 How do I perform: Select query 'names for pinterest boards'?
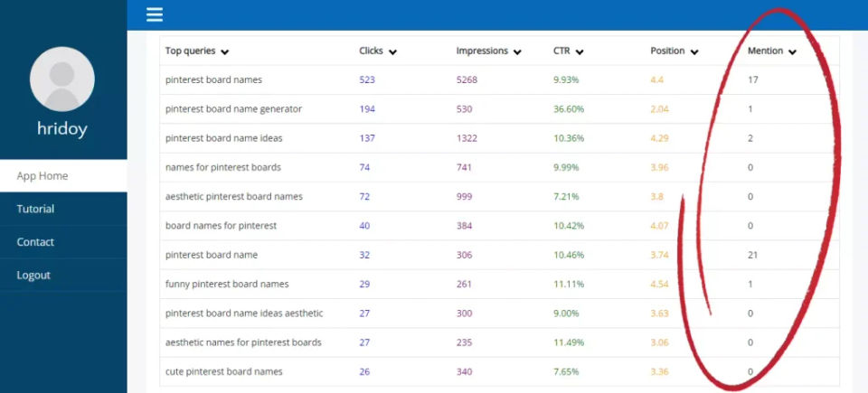coord(223,167)
